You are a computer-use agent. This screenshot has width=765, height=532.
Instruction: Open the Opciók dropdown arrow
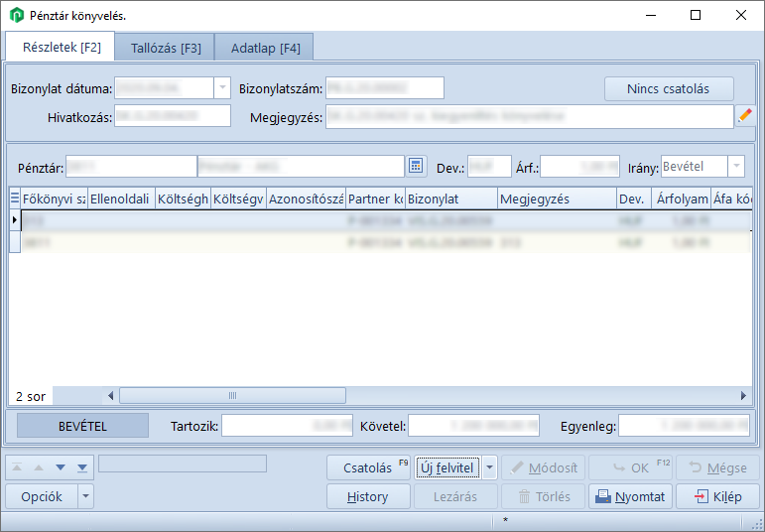[x=85, y=496]
